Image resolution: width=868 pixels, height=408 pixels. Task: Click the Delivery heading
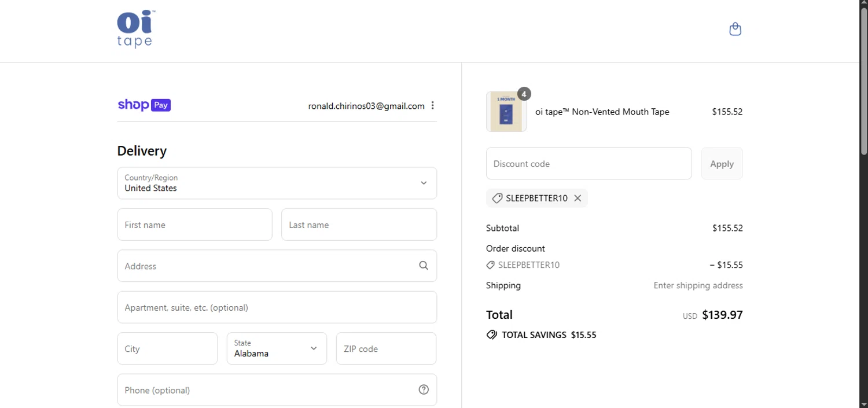(142, 151)
